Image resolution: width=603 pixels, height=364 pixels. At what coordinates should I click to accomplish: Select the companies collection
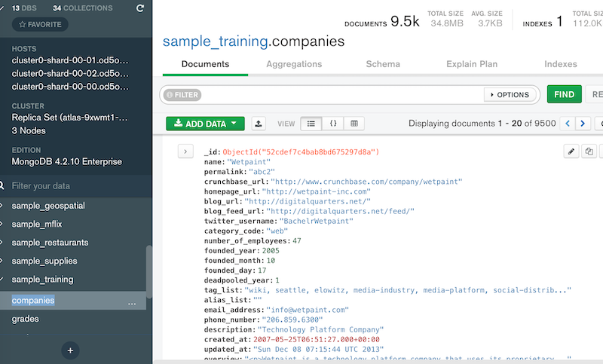point(33,300)
